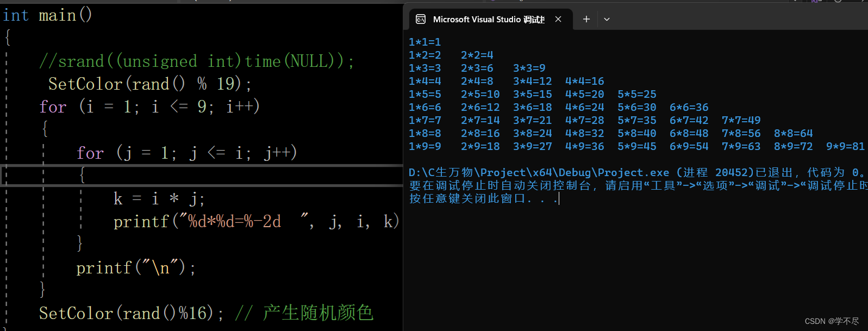Click the 'int' keyword before main()
Screen dimensions: 868x331
[16, 15]
